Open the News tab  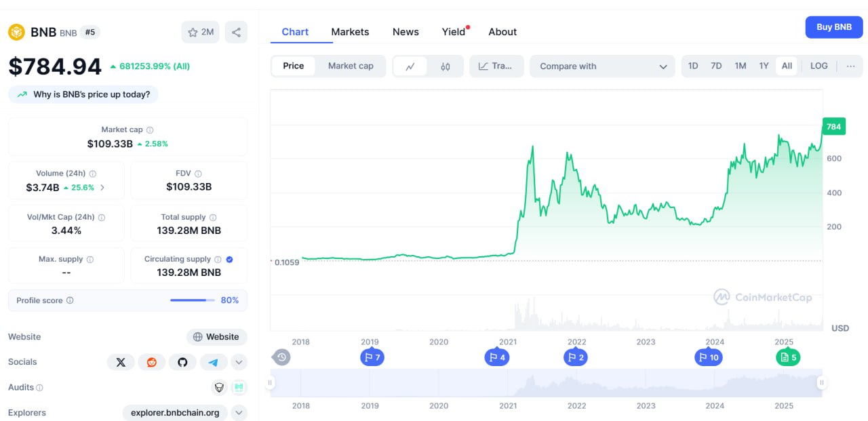406,32
